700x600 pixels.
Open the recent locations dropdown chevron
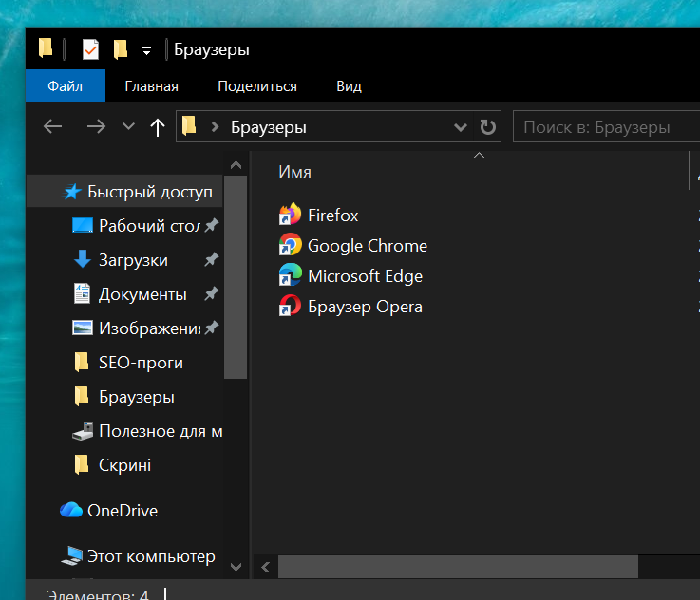coord(128,126)
